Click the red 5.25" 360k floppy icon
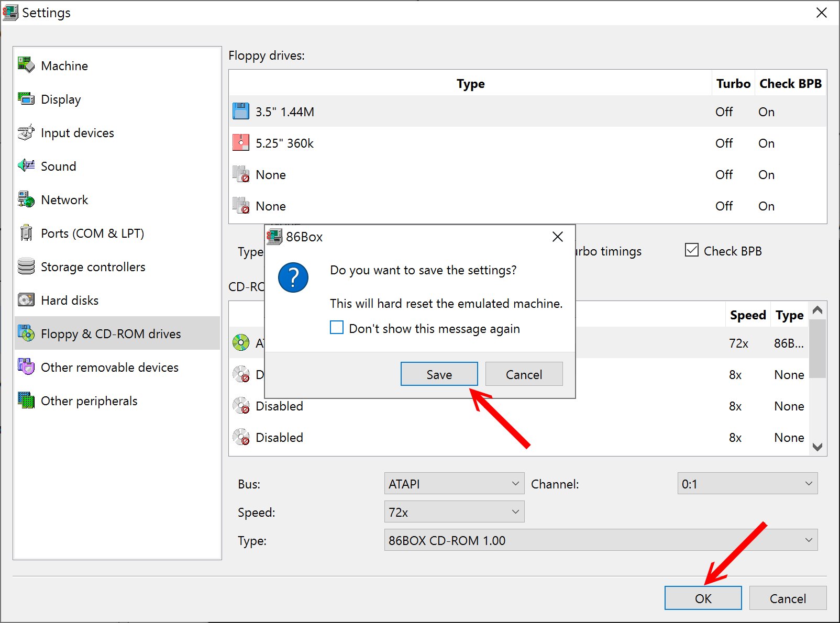 [x=241, y=142]
